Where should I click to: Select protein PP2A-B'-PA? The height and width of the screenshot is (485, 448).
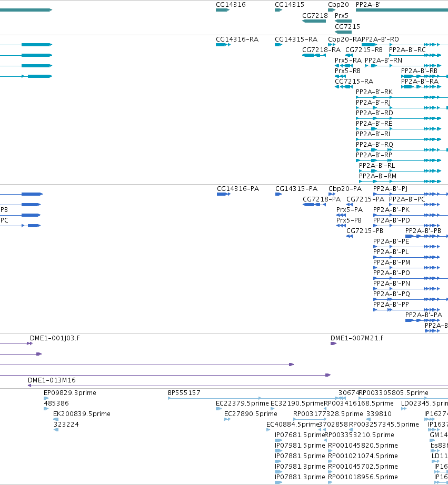tap(424, 315)
